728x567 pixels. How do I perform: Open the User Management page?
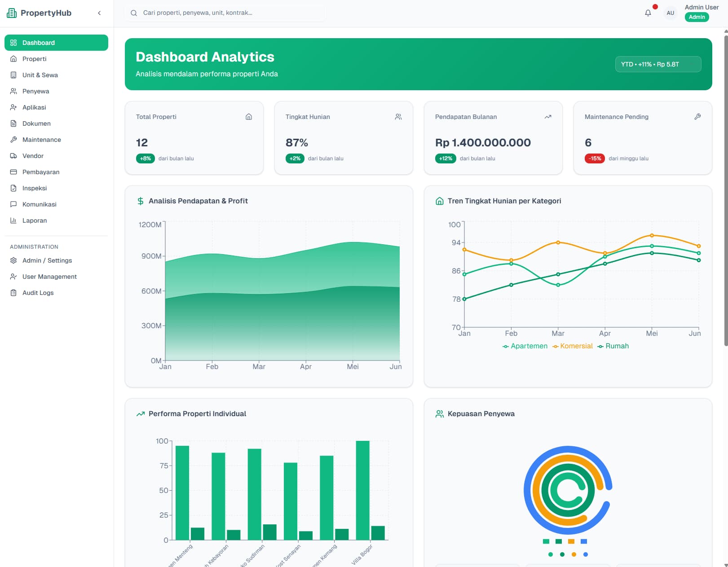[49, 277]
